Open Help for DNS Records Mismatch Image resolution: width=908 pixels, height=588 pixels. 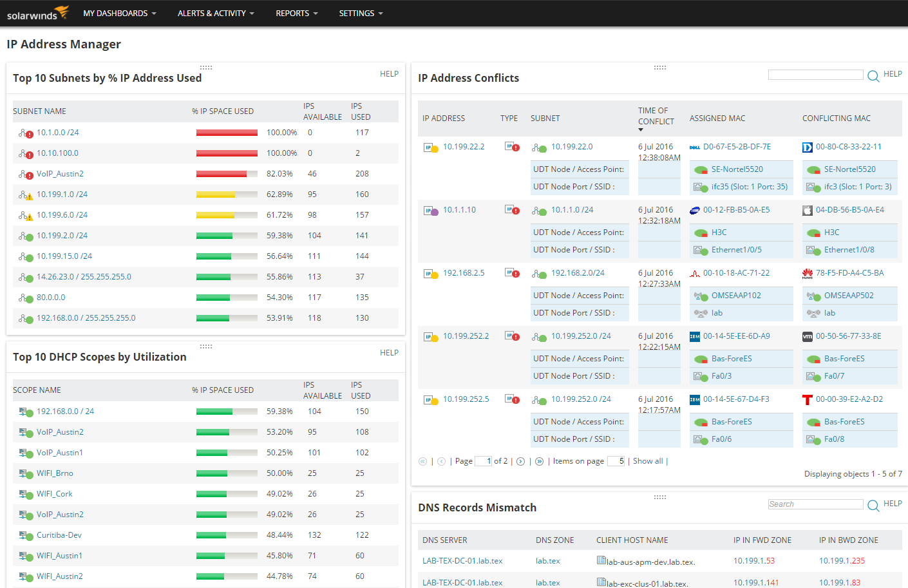tap(893, 504)
